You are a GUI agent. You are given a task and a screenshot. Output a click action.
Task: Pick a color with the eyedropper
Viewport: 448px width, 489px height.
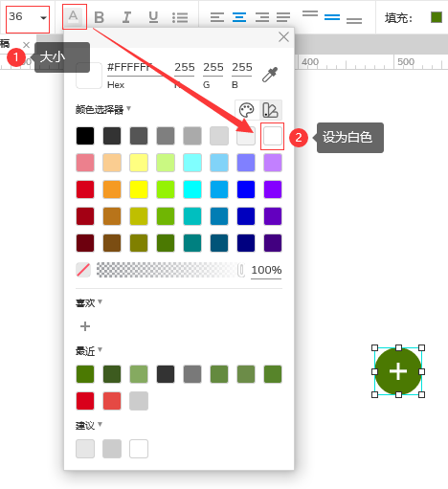tap(270, 75)
